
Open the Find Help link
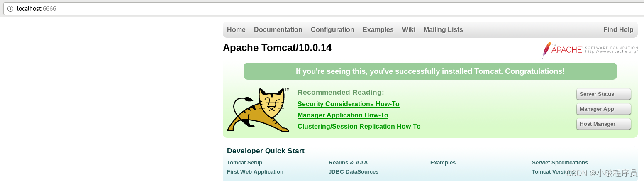(618, 29)
